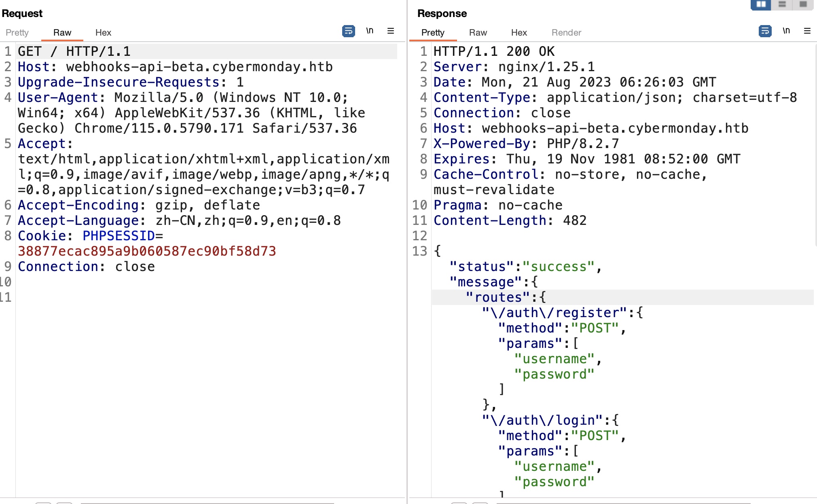
Task: Switch to top-bottom split layout icon
Action: coord(782,4)
